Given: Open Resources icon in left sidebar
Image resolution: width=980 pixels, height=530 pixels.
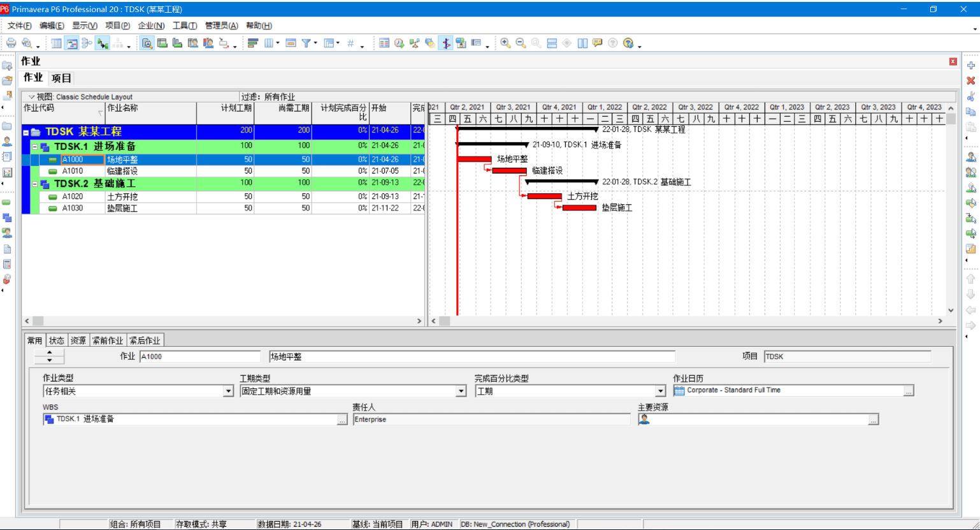Looking at the screenshot, I should click(7, 142).
